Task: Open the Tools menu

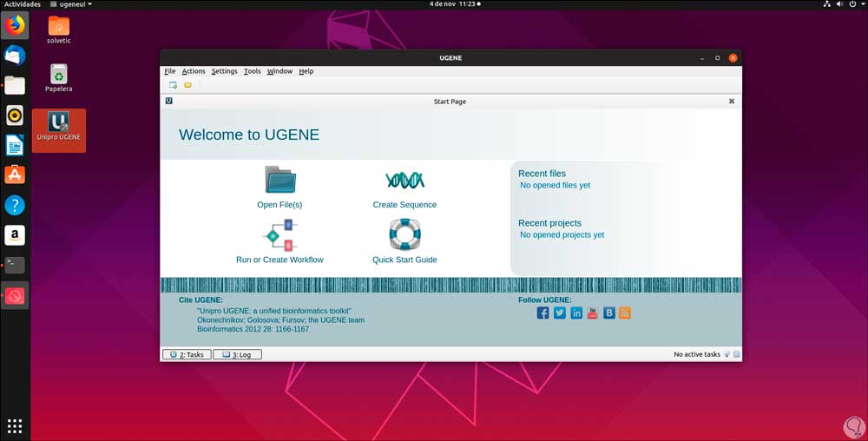Action: [x=252, y=71]
